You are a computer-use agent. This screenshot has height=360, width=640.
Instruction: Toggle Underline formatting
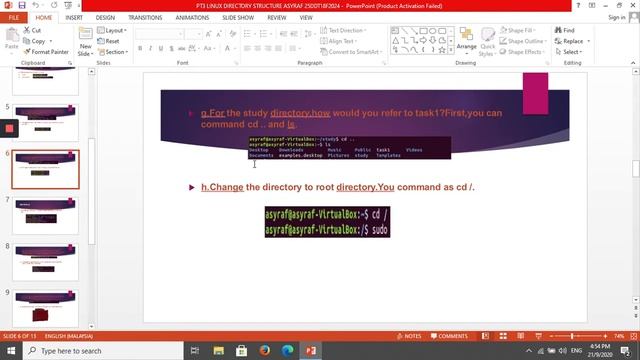(x=161, y=49)
